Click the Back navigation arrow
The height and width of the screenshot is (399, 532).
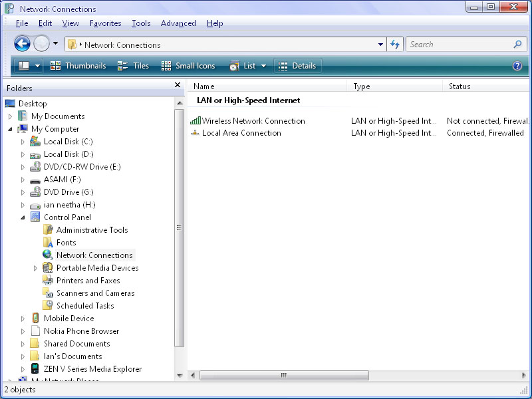tap(22, 45)
